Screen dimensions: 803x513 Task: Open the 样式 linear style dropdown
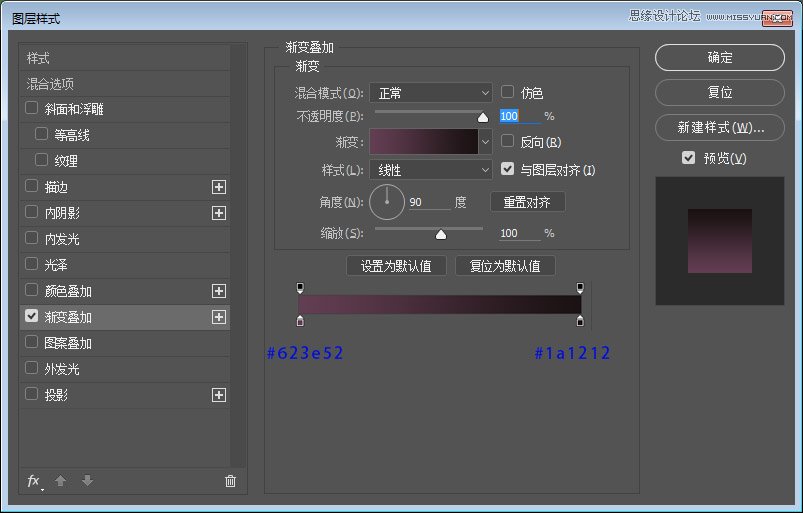pyautogui.click(x=431, y=170)
